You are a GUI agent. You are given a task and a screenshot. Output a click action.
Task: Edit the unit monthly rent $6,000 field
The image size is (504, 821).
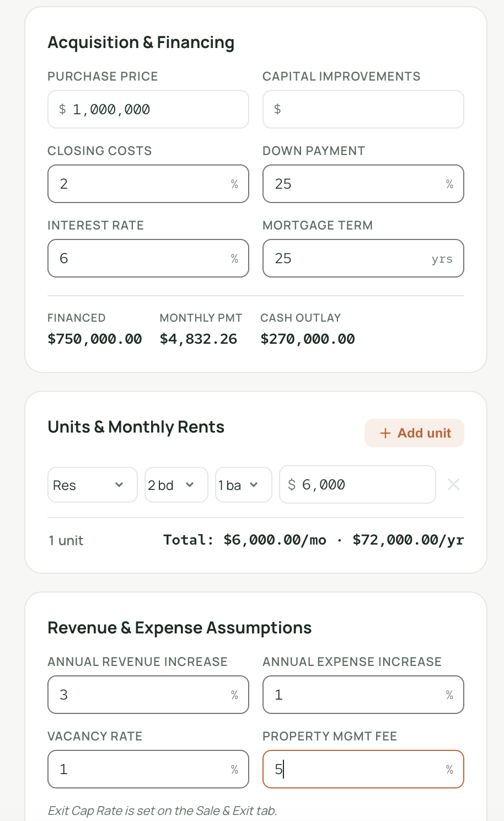pyautogui.click(x=358, y=484)
